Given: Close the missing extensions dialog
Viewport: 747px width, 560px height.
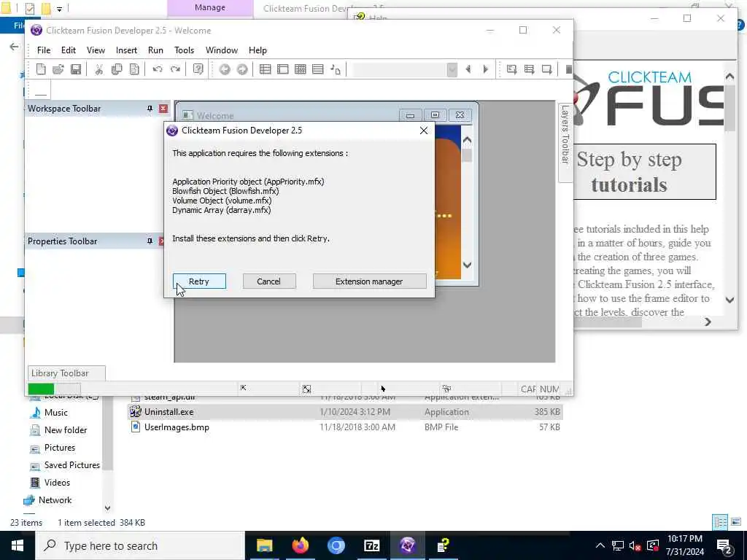Looking at the screenshot, I should pos(424,131).
